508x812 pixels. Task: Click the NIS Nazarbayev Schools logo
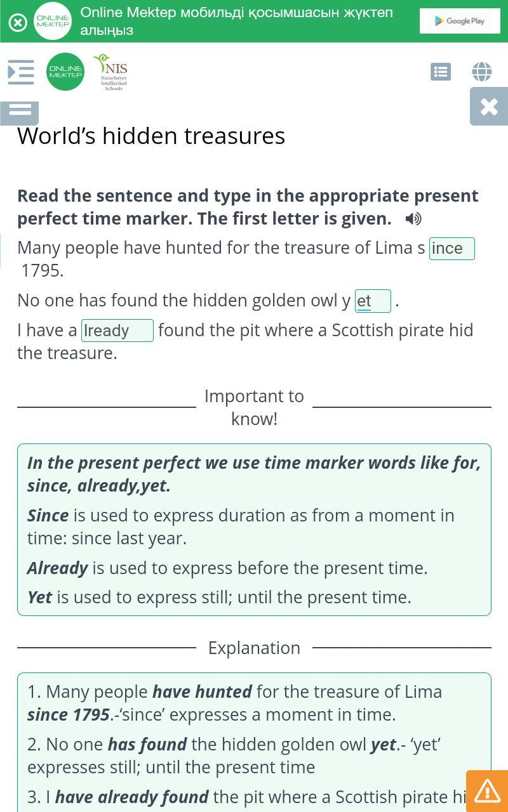[112, 72]
